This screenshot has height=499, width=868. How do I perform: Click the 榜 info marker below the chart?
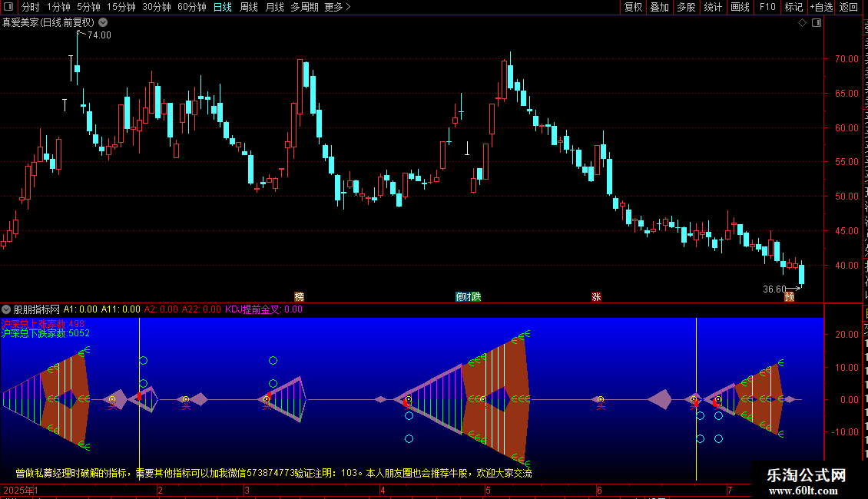pyautogui.click(x=299, y=296)
